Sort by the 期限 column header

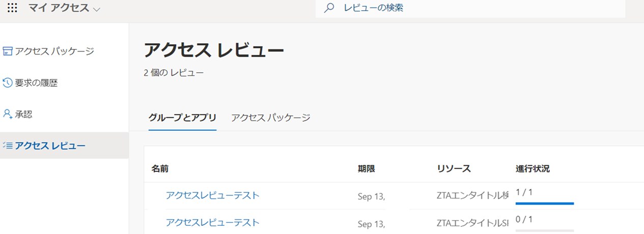366,169
